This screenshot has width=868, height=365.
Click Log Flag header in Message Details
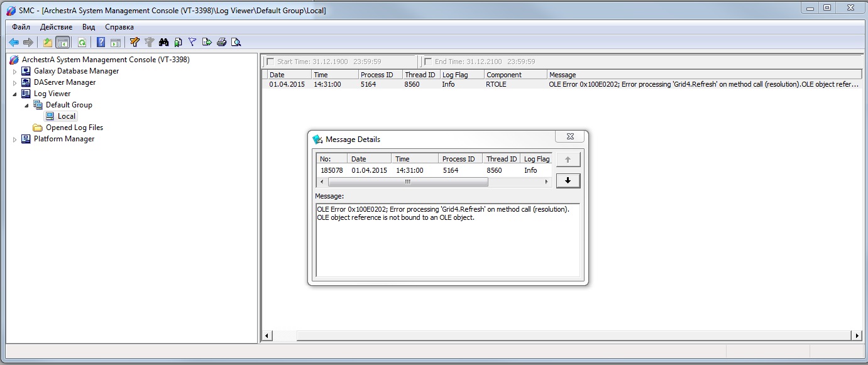click(x=536, y=159)
